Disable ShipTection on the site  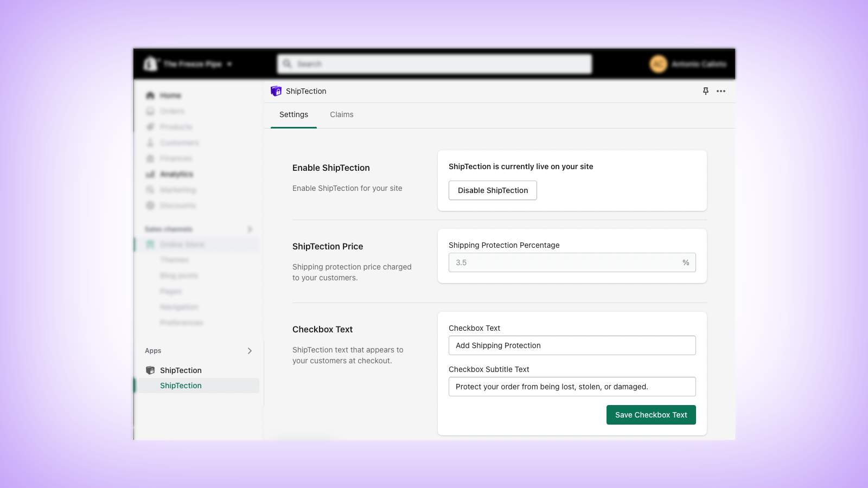[x=492, y=190]
